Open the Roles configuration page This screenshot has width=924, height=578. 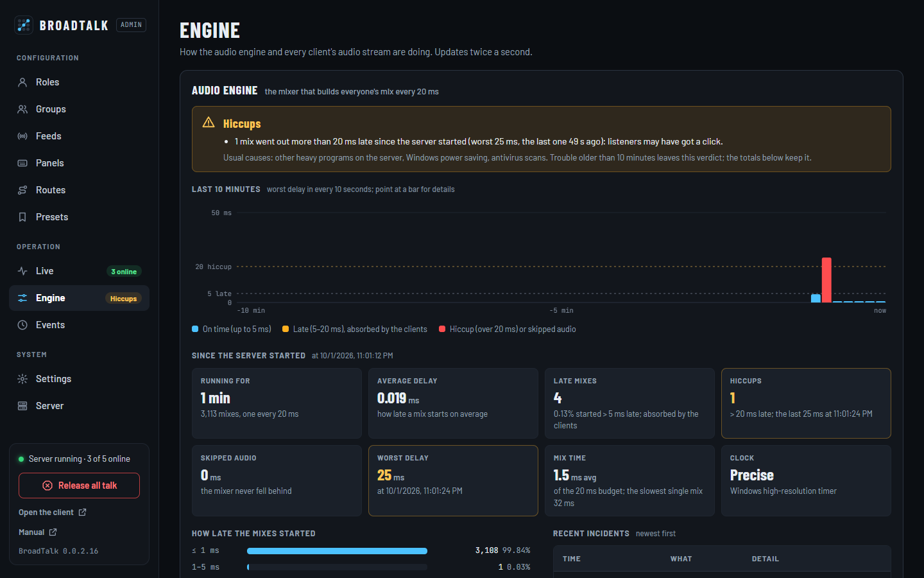pos(80,82)
